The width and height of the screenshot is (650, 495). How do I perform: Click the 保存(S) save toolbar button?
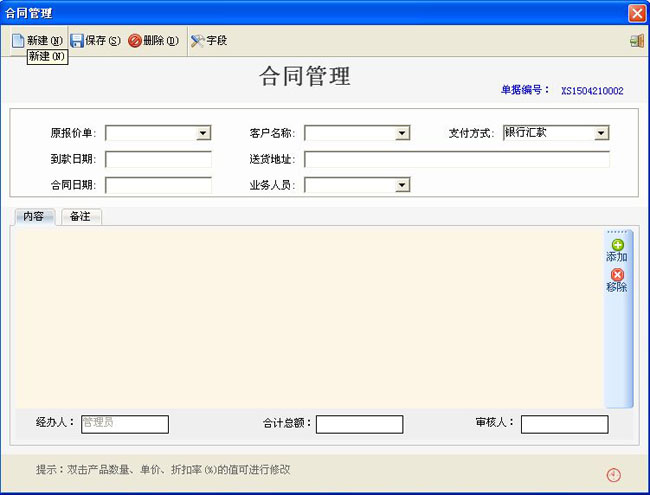(96, 41)
